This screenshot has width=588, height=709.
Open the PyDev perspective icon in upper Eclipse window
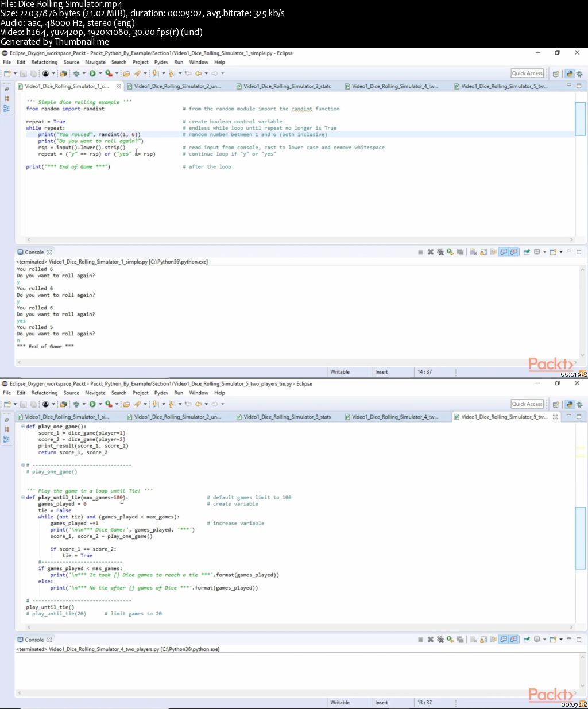(x=569, y=73)
